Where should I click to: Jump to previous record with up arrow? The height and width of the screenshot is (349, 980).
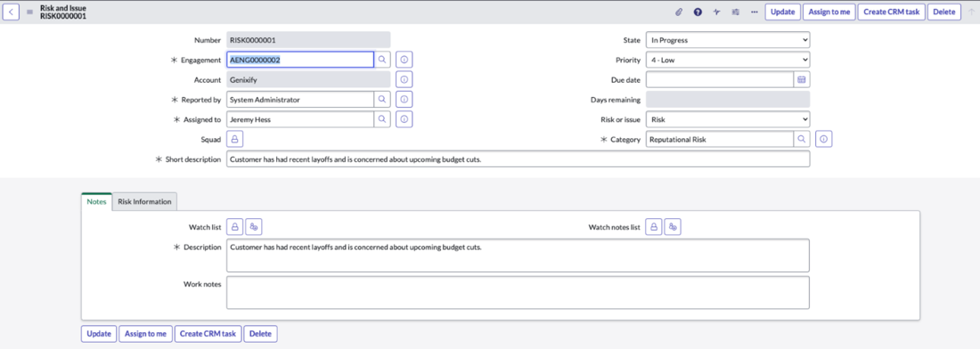coord(970,12)
